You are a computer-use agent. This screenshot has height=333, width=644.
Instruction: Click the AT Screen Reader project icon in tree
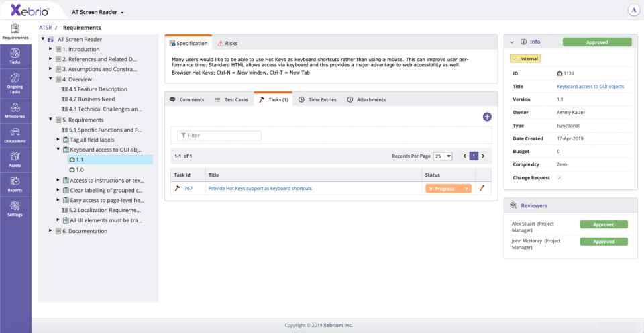tap(50, 40)
